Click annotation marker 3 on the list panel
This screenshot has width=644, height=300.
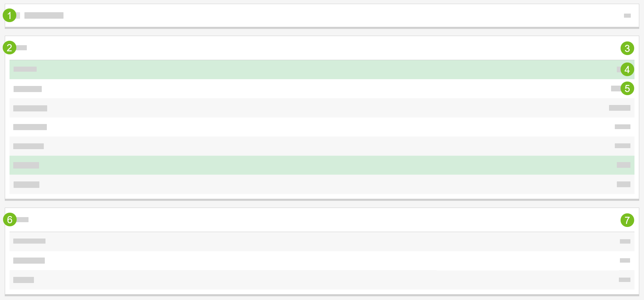click(627, 48)
